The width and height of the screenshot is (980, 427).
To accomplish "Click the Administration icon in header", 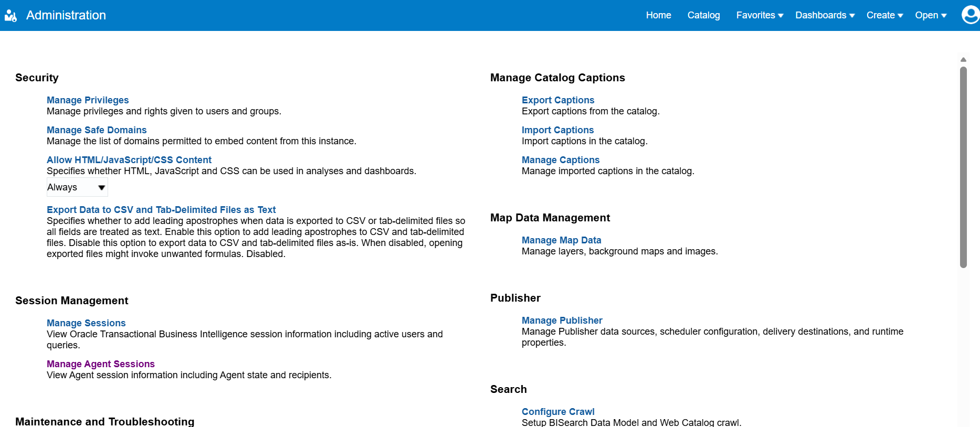I will click(10, 16).
